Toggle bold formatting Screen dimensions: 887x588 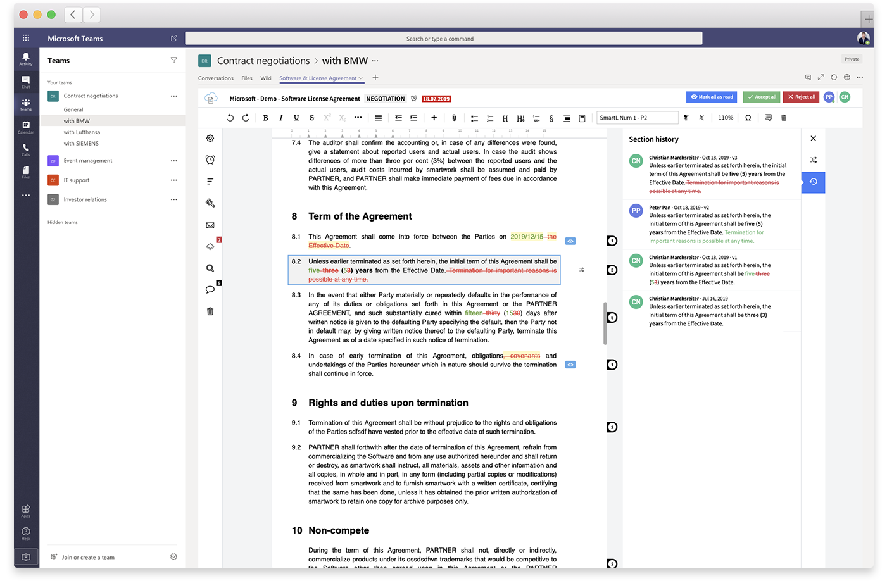coord(266,118)
